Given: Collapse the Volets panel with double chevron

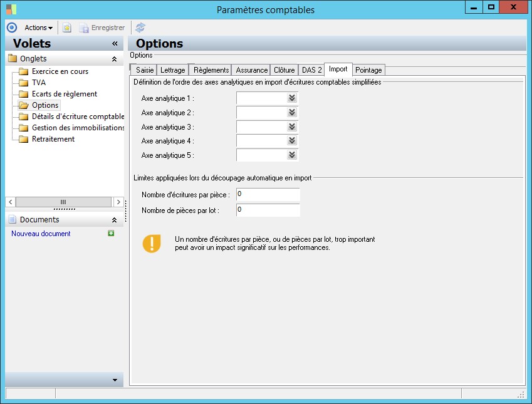Looking at the screenshot, I should [115, 43].
